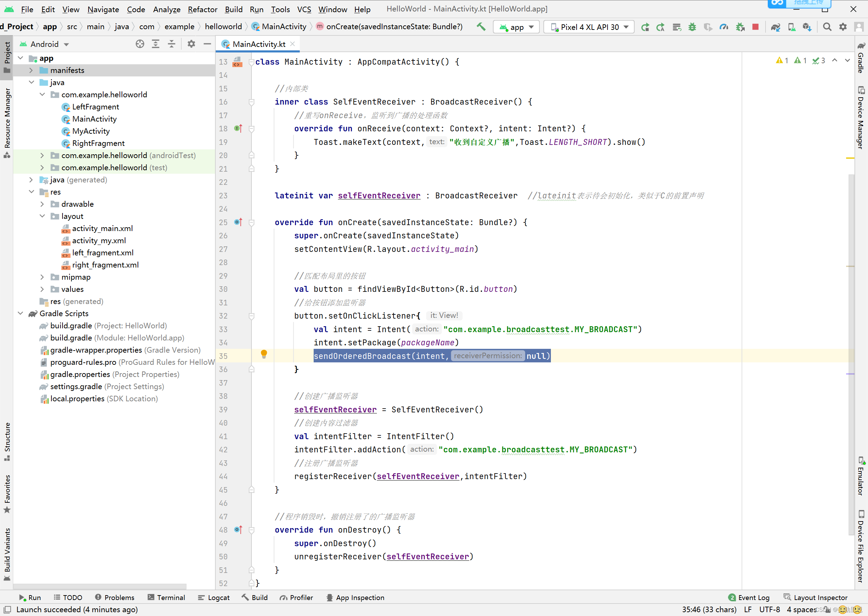Open the Refactor menu
Image resolution: width=868 pixels, height=616 pixels.
(x=202, y=9)
